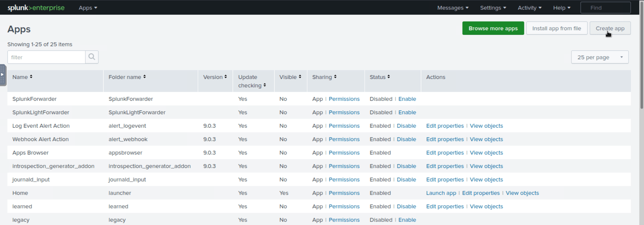Click Install app from file
The image size is (644, 225).
tap(557, 28)
